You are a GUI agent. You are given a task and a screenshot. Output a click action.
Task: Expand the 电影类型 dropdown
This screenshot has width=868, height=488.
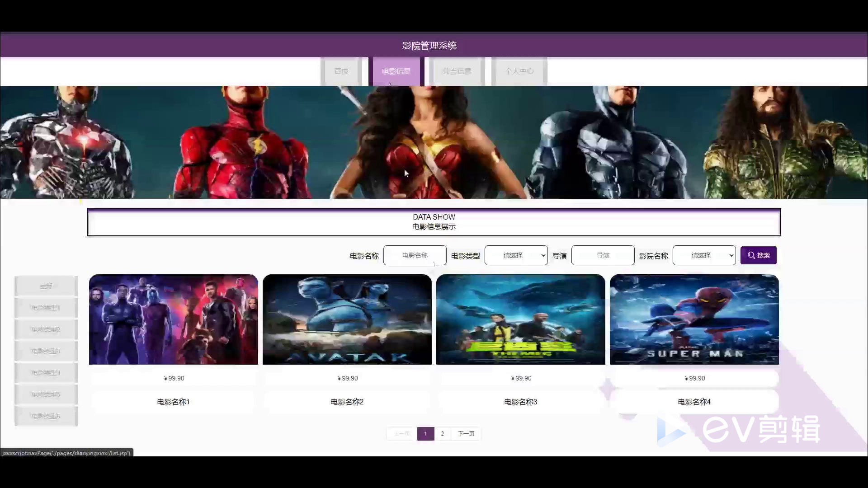(516, 255)
